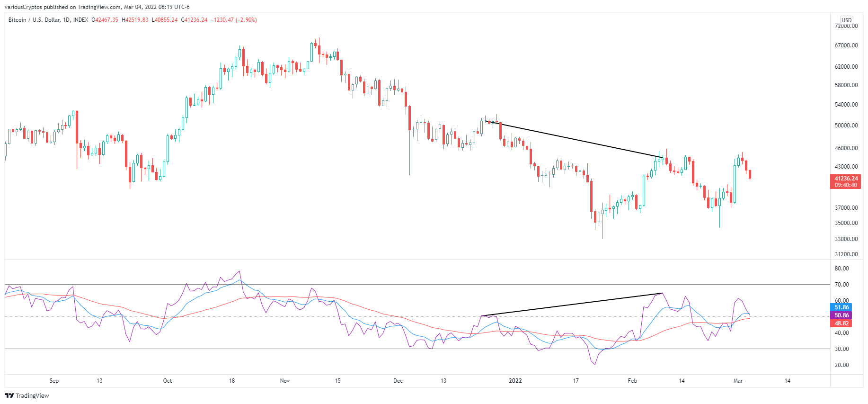This screenshot has width=868, height=404.
Task: Click the 30.00 RSI axis label
Action: point(841,349)
